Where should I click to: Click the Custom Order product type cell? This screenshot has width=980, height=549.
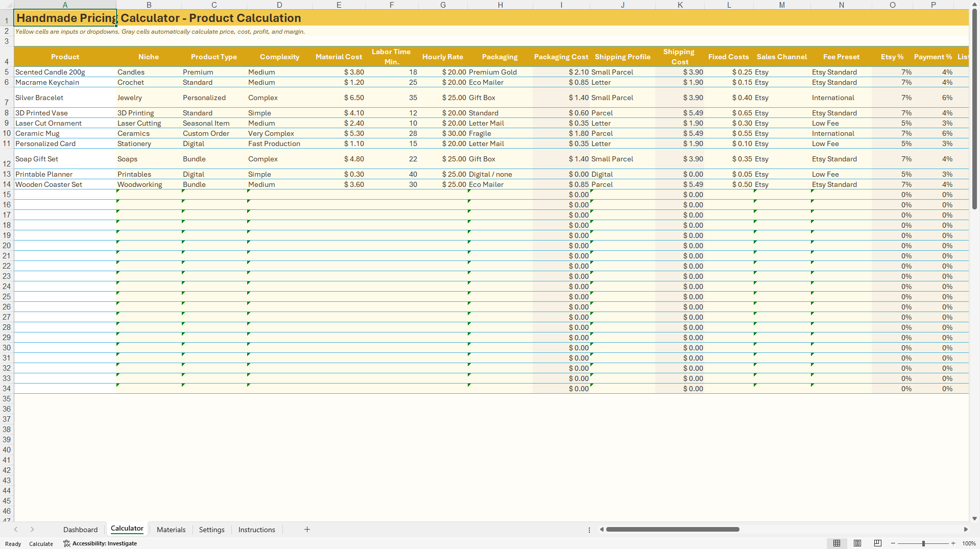click(214, 133)
